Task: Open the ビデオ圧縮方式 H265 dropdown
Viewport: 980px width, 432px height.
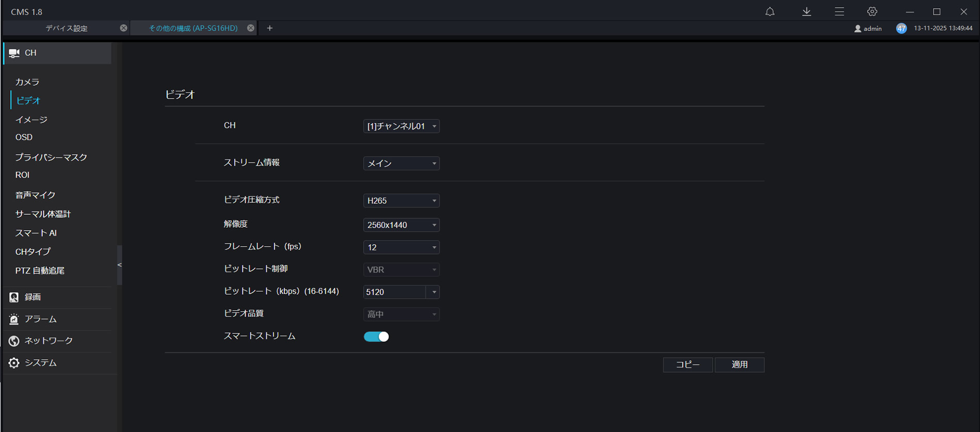Action: pyautogui.click(x=401, y=201)
